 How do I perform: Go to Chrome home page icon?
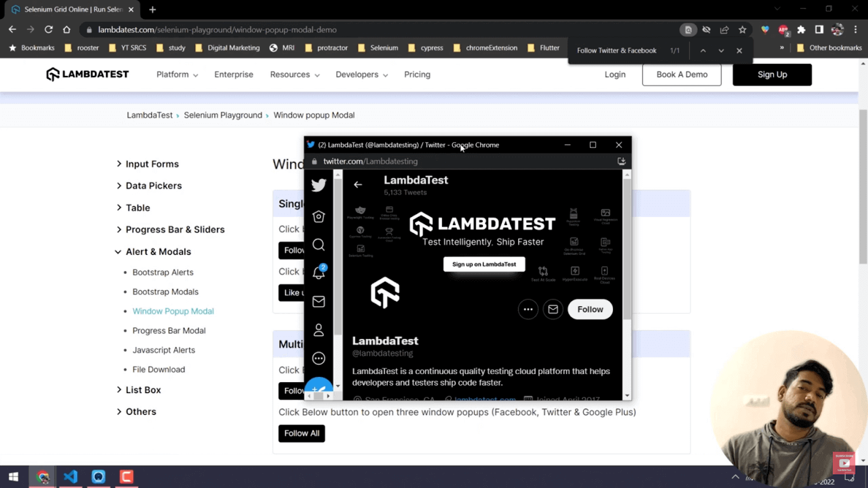[x=67, y=30]
